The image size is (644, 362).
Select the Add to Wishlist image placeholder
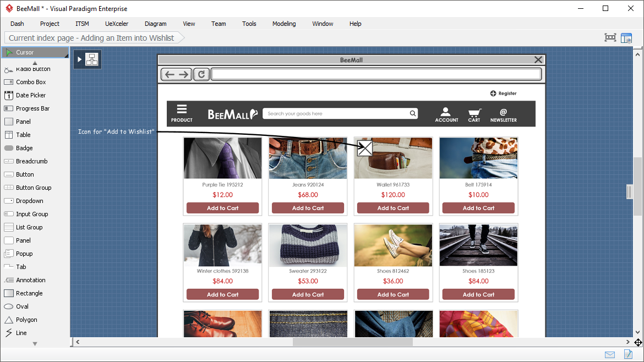[x=365, y=148]
